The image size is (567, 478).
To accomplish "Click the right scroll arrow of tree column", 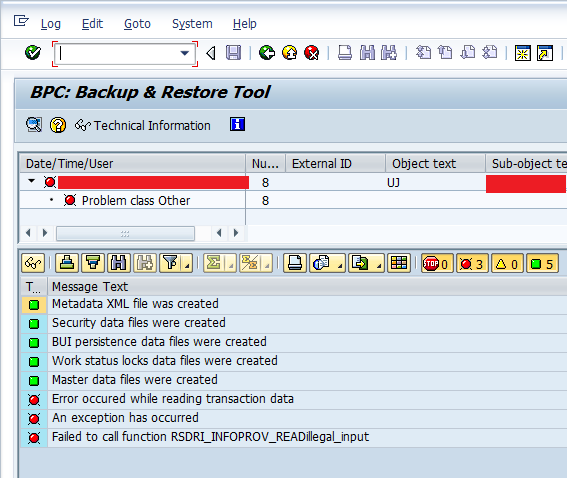I will [x=236, y=233].
